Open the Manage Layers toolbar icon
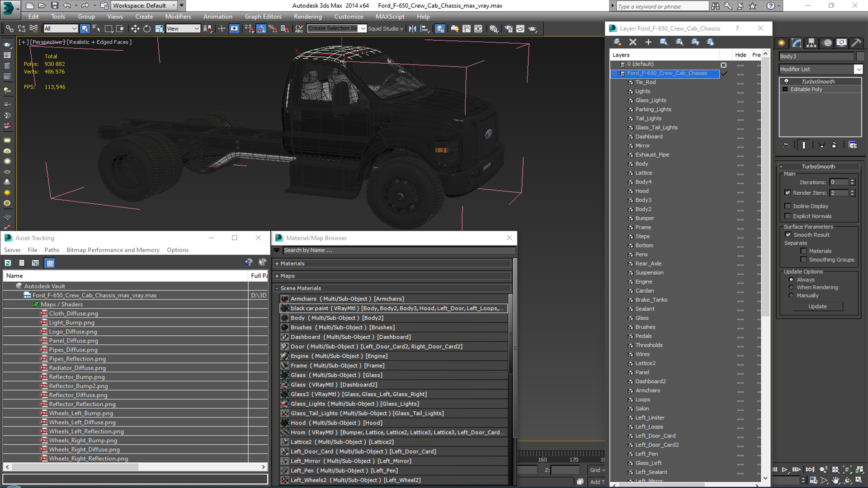The width and height of the screenshot is (868, 488). (440, 28)
